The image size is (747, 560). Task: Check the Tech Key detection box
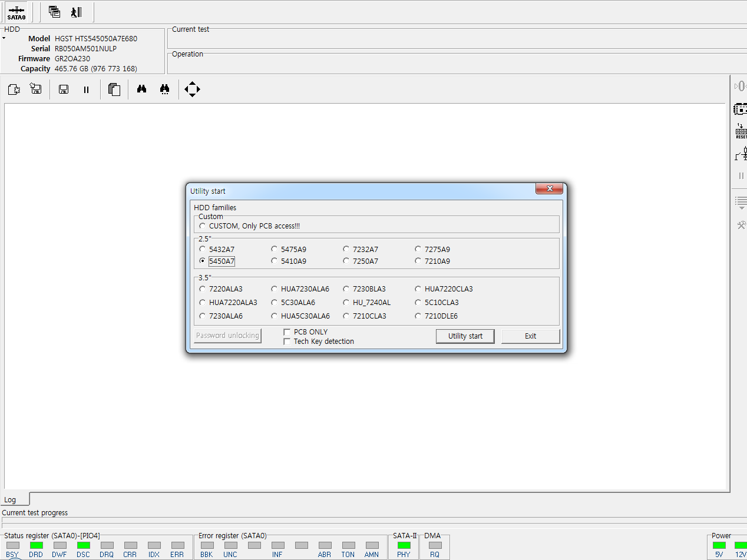(287, 342)
